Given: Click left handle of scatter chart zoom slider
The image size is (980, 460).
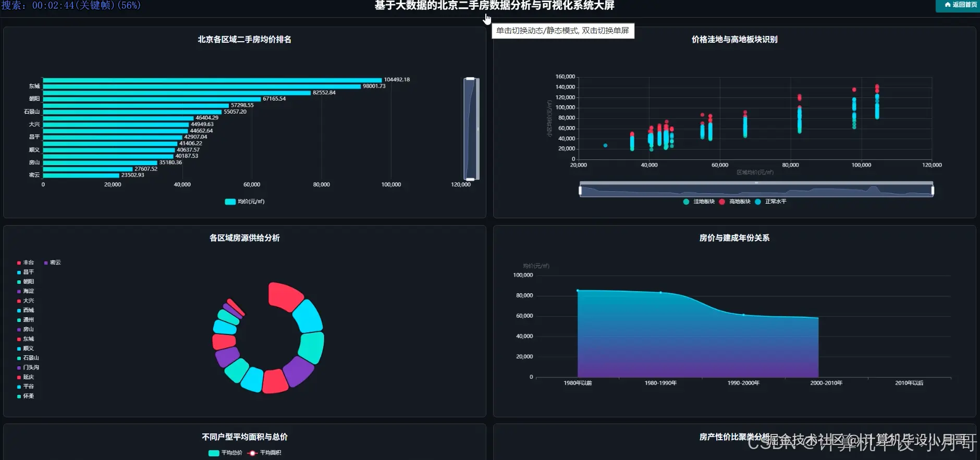Looking at the screenshot, I should click(580, 191).
